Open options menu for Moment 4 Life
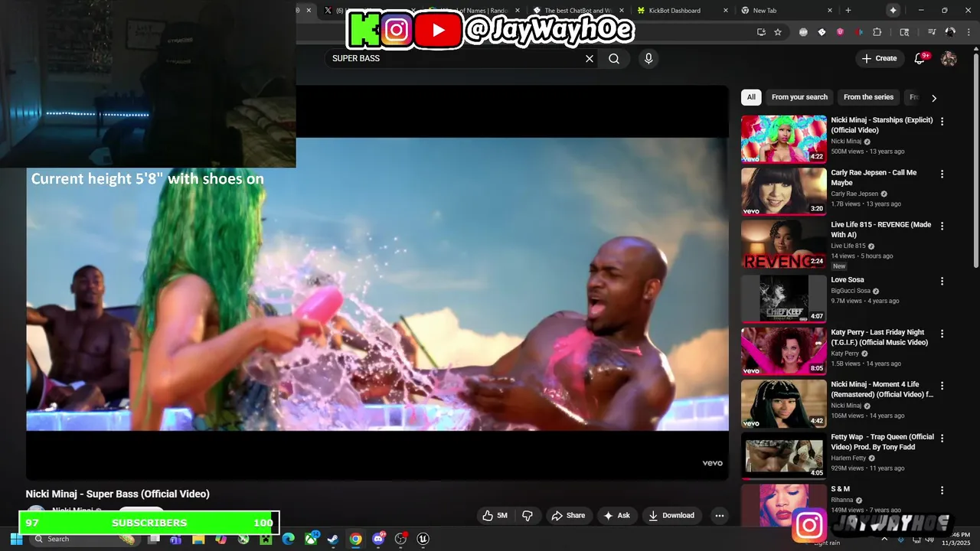Viewport: 980px width, 551px height. pos(942,386)
